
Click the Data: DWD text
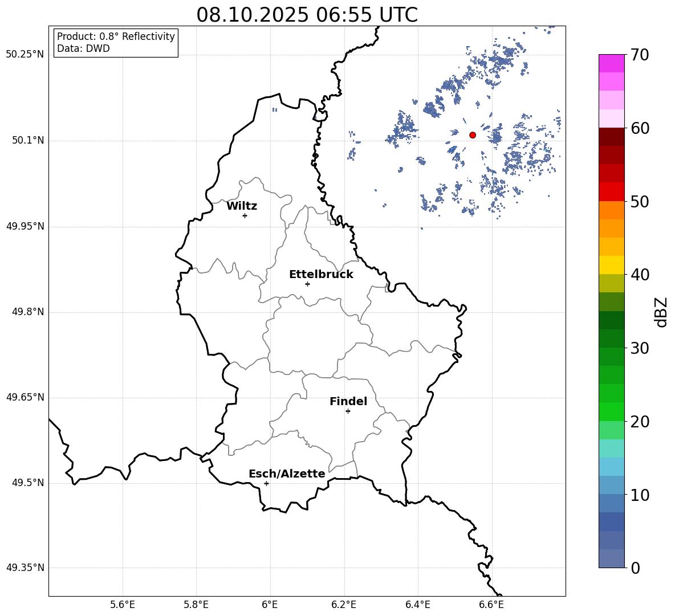coord(83,48)
